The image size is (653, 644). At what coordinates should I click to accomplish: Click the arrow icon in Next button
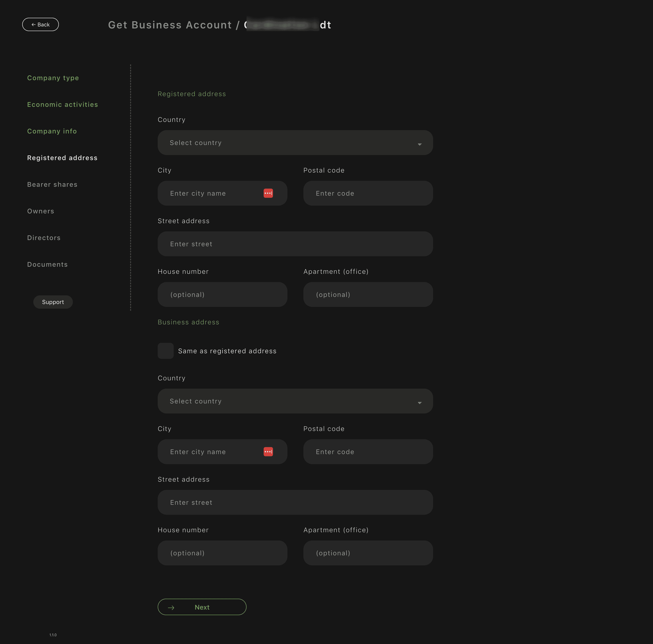(x=171, y=608)
